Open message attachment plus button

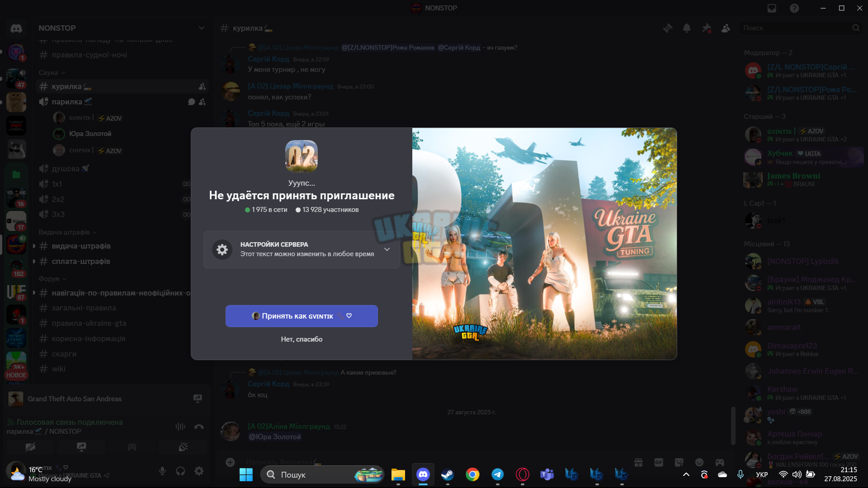[230, 462]
